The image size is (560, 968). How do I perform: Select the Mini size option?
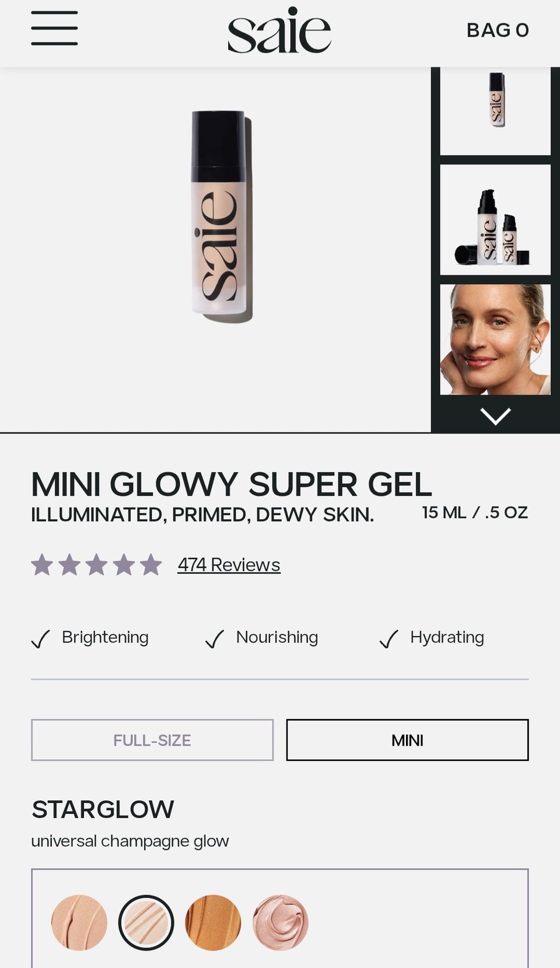[x=407, y=740]
